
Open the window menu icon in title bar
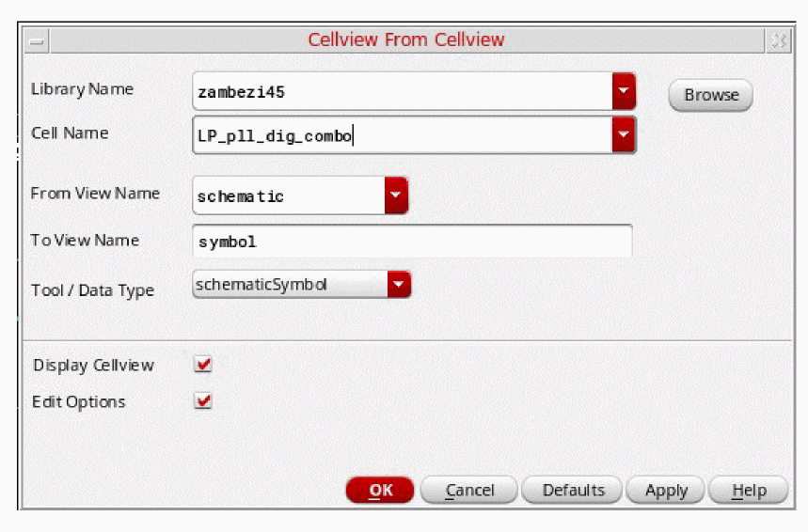[x=37, y=41]
